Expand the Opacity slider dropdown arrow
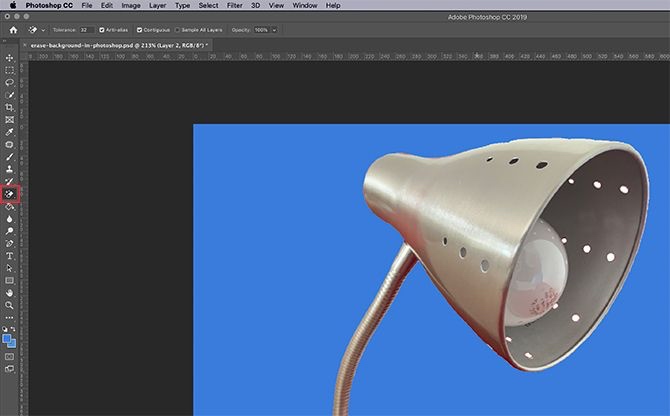This screenshot has width=670, height=416. point(274,30)
